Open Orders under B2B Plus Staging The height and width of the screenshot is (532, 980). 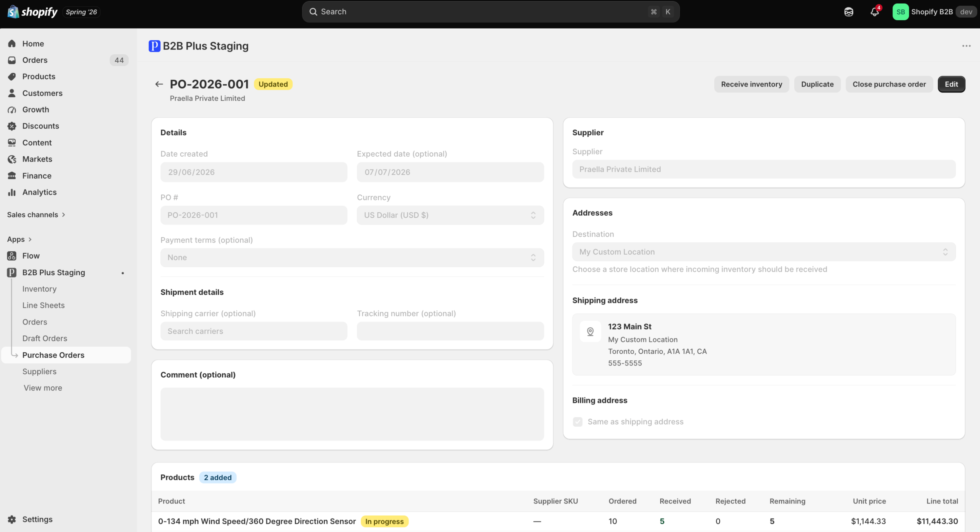tap(35, 322)
